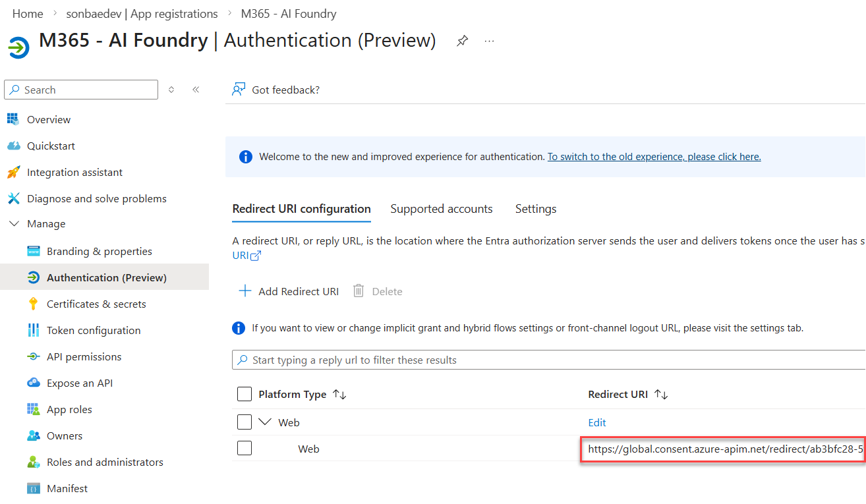Sort by Platform Type column arrows
This screenshot has height=504, width=866.
[x=339, y=394]
